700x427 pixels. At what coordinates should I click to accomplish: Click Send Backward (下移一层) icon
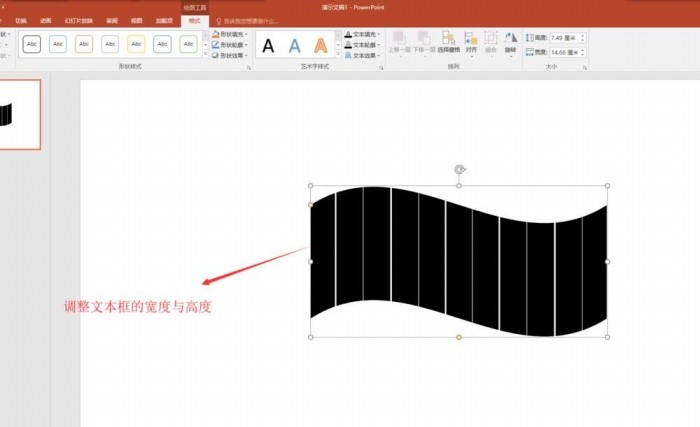click(423, 42)
